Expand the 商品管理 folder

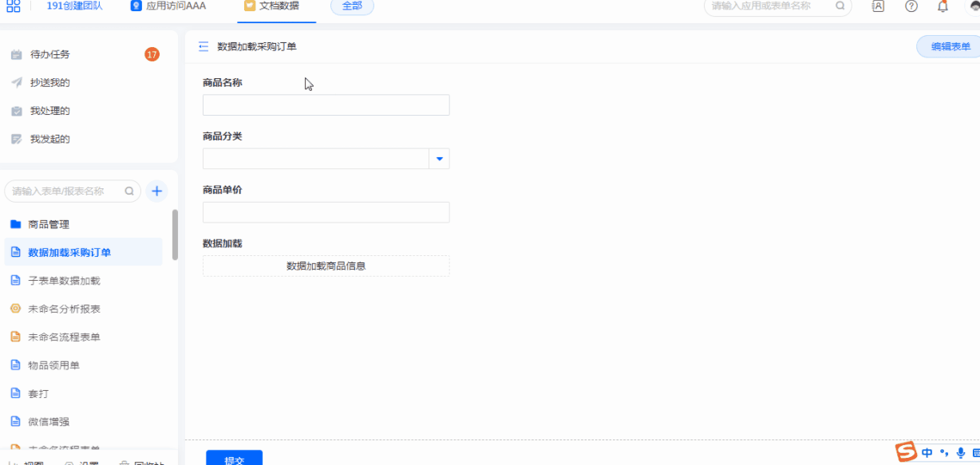[49, 225]
